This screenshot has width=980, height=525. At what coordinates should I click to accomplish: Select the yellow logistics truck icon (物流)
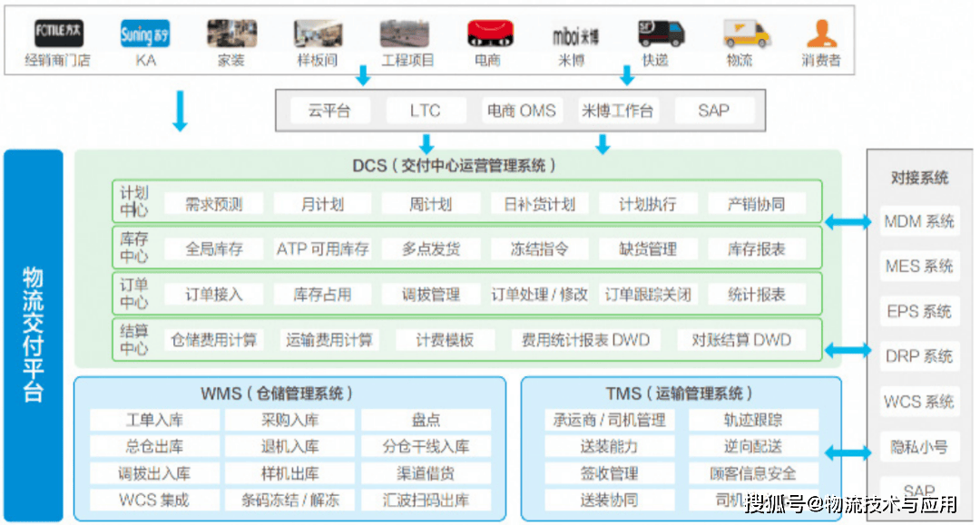(x=746, y=34)
